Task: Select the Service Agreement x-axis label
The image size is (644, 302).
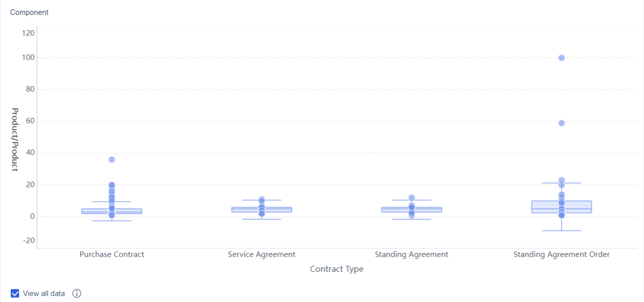Action: [262, 254]
